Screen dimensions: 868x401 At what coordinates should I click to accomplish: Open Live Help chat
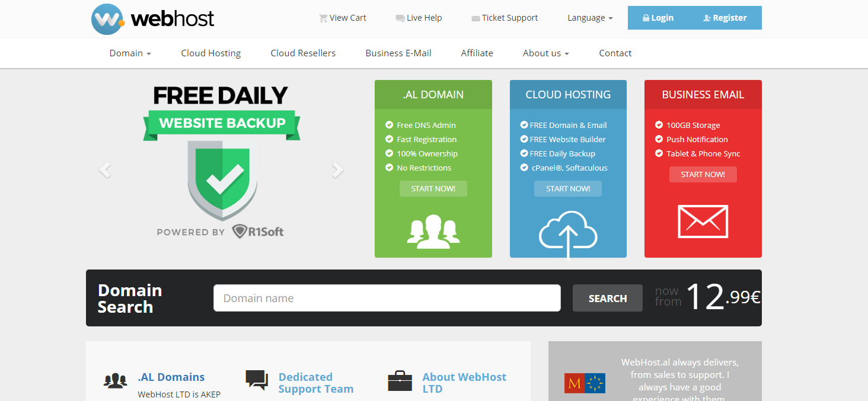[x=419, y=18]
